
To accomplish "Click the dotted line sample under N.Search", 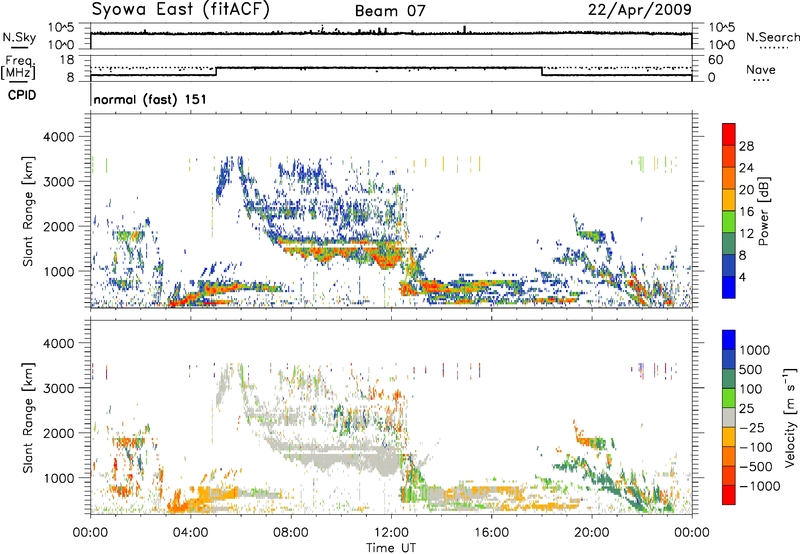I will click(773, 48).
